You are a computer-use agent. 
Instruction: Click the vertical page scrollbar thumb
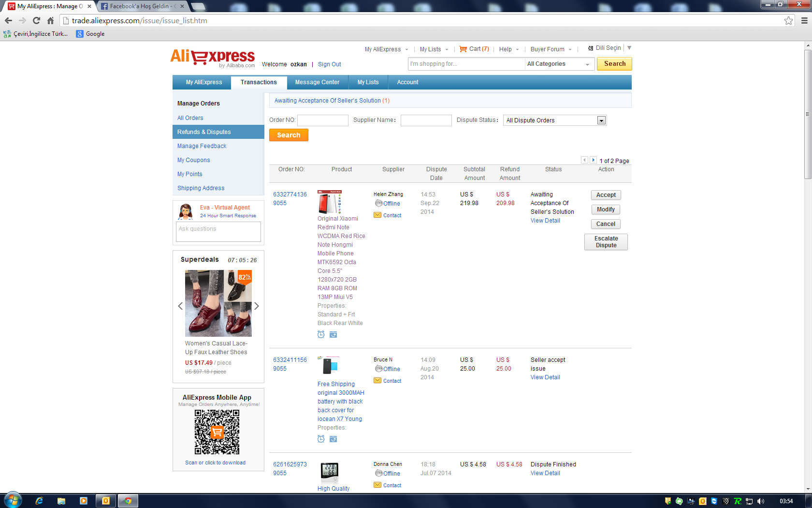tap(808, 114)
